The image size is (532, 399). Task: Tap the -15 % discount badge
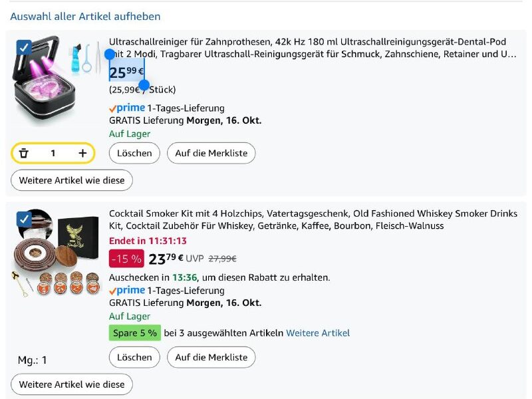click(126, 259)
